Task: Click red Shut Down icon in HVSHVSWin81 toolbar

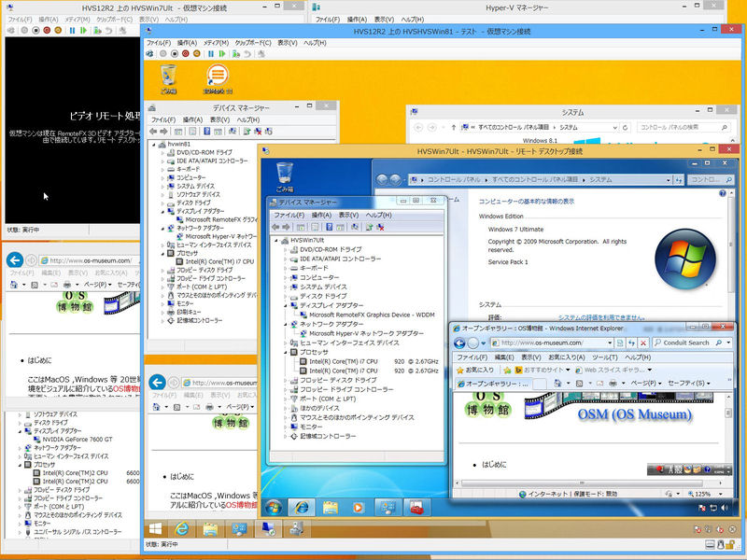Action: (x=185, y=54)
